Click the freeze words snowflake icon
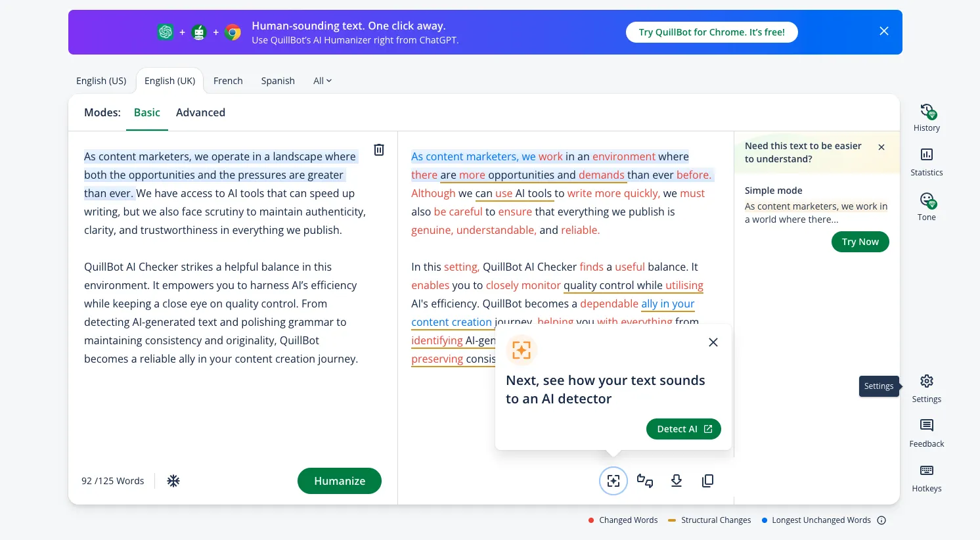Image resolution: width=980 pixels, height=540 pixels. pos(173,481)
